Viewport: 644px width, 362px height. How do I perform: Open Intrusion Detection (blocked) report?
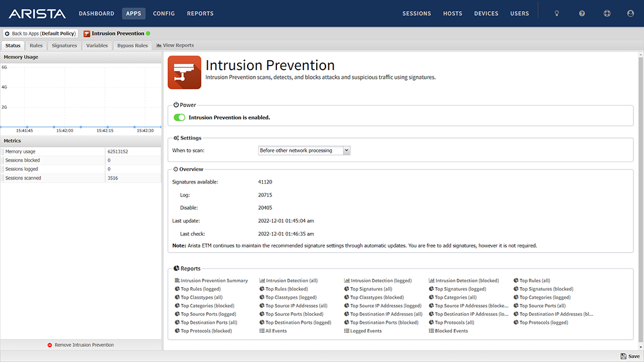(x=464, y=281)
